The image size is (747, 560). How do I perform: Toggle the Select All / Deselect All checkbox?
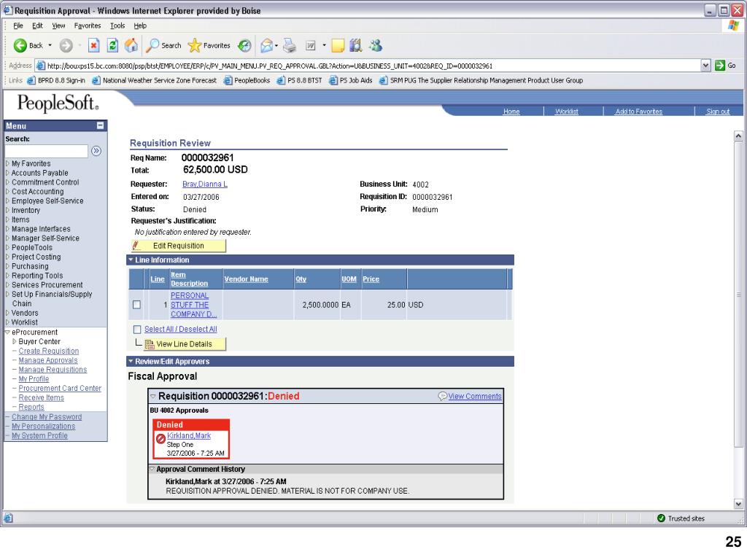pos(137,330)
